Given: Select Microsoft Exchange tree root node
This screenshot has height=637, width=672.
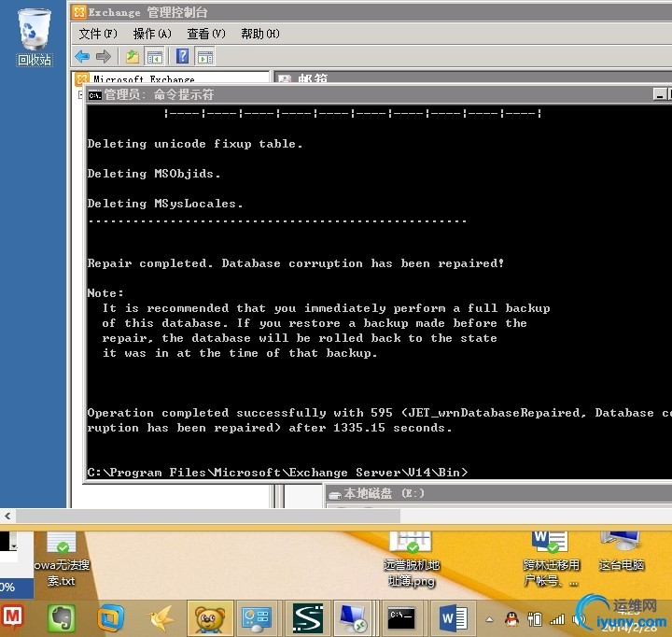Looking at the screenshot, I should (x=144, y=79).
